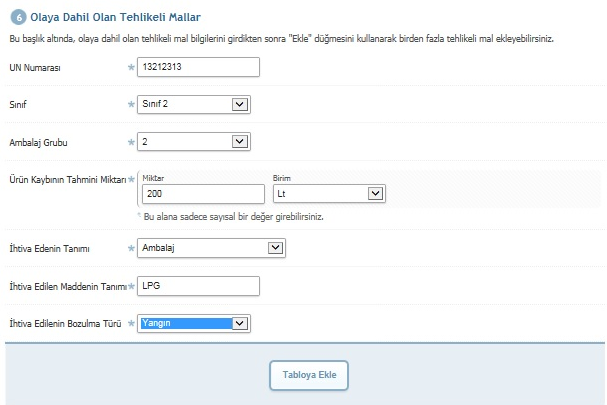
Task: Click the LPG text field
Action: click(x=198, y=286)
